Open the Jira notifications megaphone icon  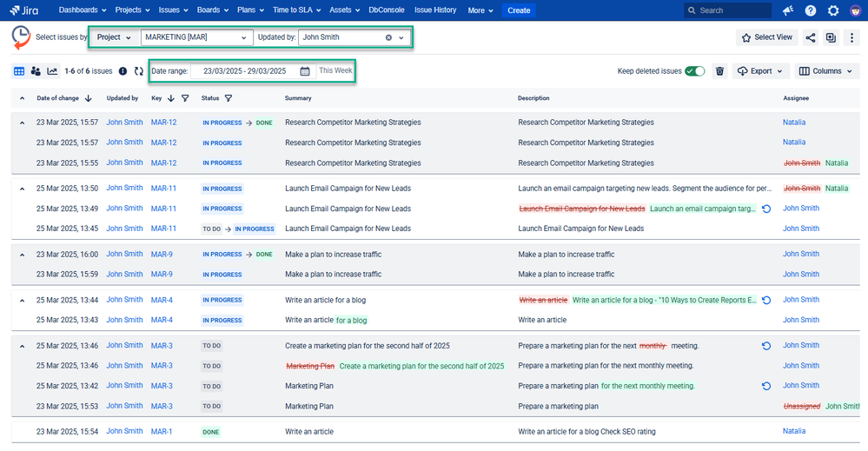point(787,10)
